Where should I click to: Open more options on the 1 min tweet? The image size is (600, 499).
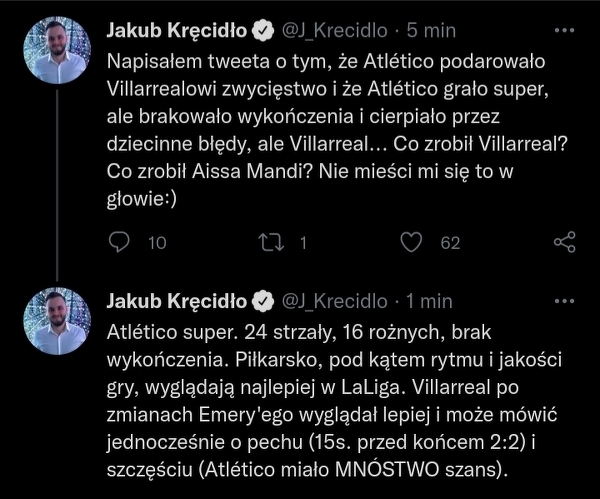tap(564, 300)
